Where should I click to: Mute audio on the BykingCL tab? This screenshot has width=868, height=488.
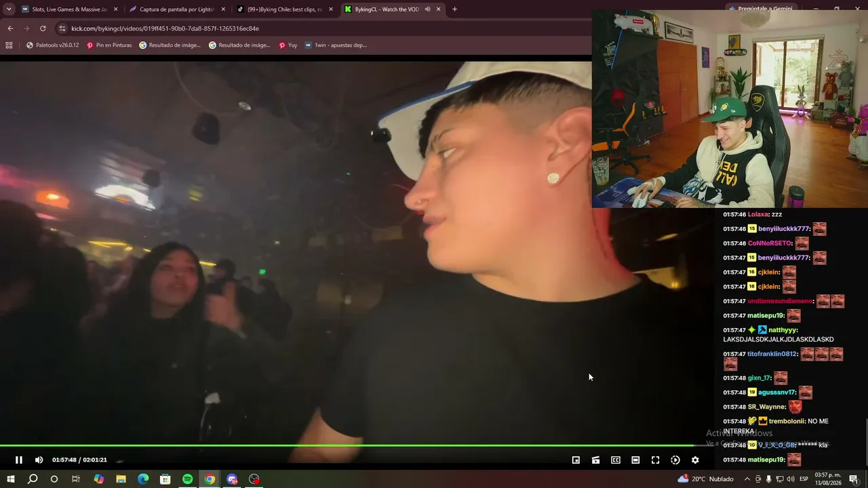click(427, 9)
